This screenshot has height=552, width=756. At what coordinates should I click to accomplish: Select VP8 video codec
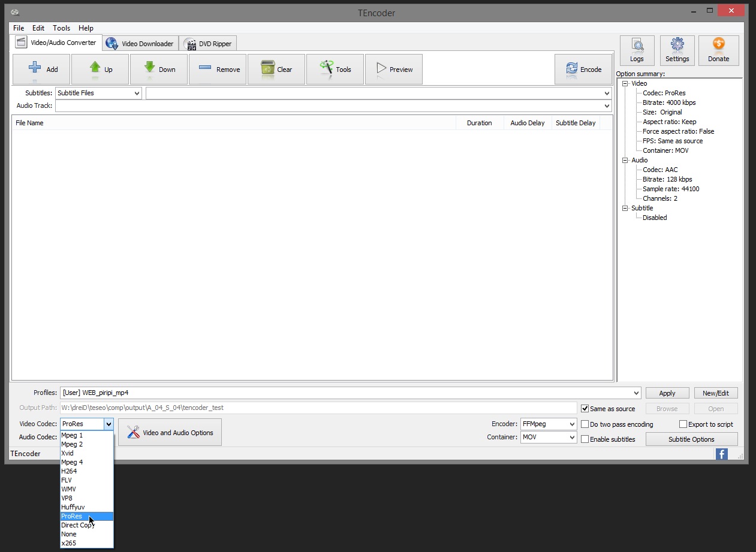pos(86,498)
